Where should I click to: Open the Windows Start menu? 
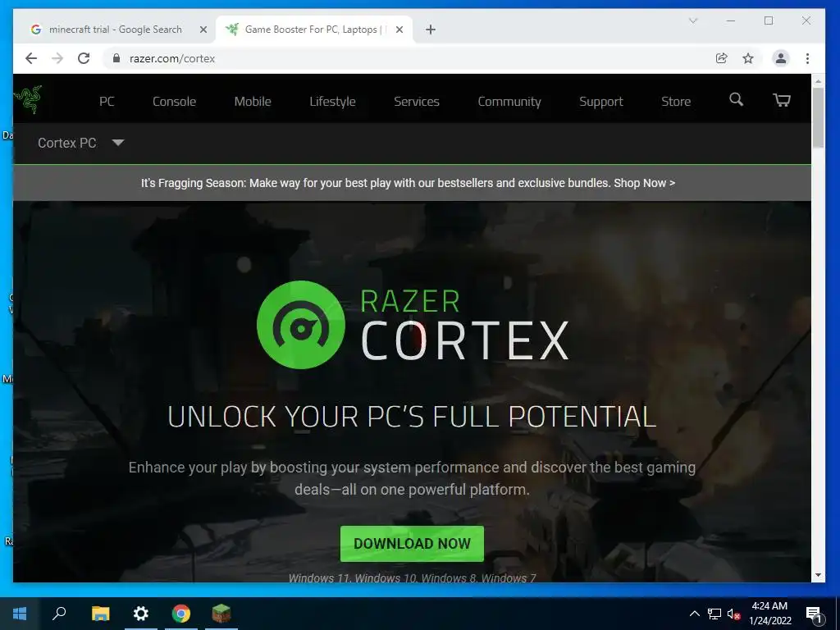pyautogui.click(x=20, y=614)
